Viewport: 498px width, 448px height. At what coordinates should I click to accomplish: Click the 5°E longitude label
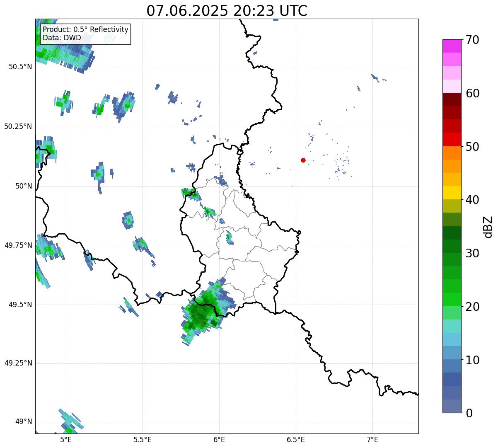(66, 439)
